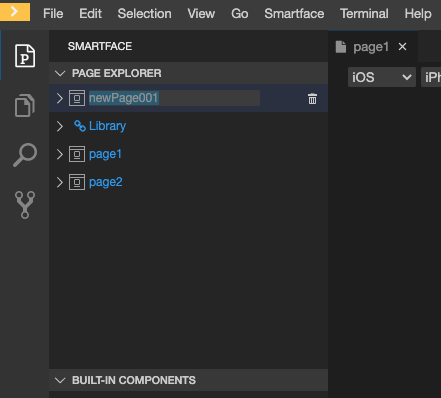Screen dimensions: 441x398
Task: Expand the Library tree node
Action: [60, 126]
